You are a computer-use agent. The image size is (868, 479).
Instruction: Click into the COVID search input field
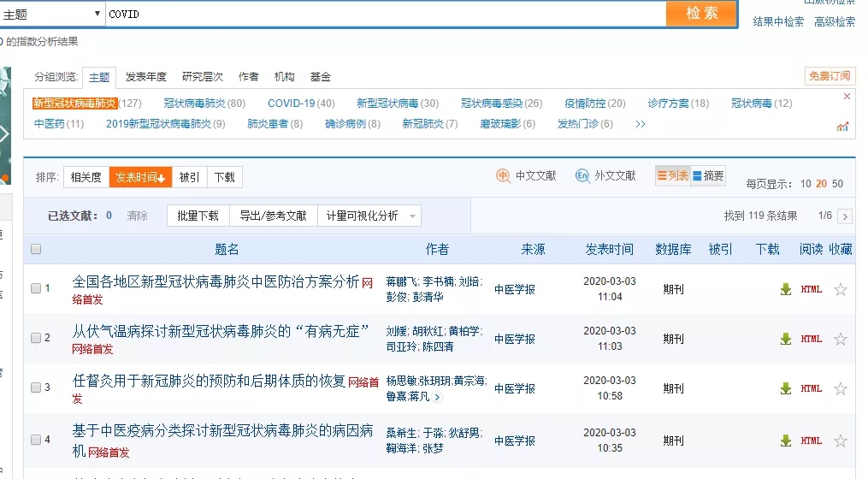click(x=385, y=15)
